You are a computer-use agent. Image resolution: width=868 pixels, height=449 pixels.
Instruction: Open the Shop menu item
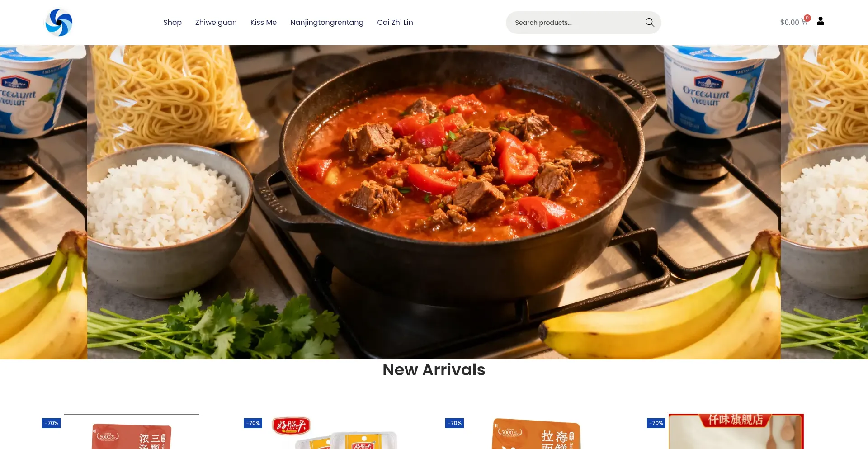172,23
